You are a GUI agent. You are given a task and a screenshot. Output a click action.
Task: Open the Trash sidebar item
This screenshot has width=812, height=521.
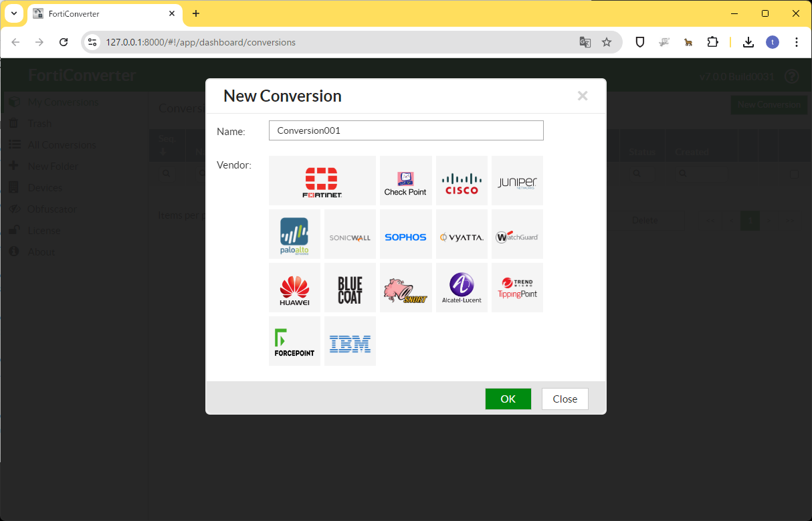(x=40, y=124)
